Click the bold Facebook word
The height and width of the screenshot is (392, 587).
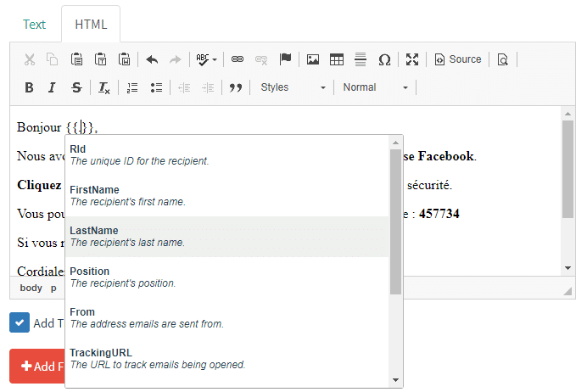tap(446, 156)
